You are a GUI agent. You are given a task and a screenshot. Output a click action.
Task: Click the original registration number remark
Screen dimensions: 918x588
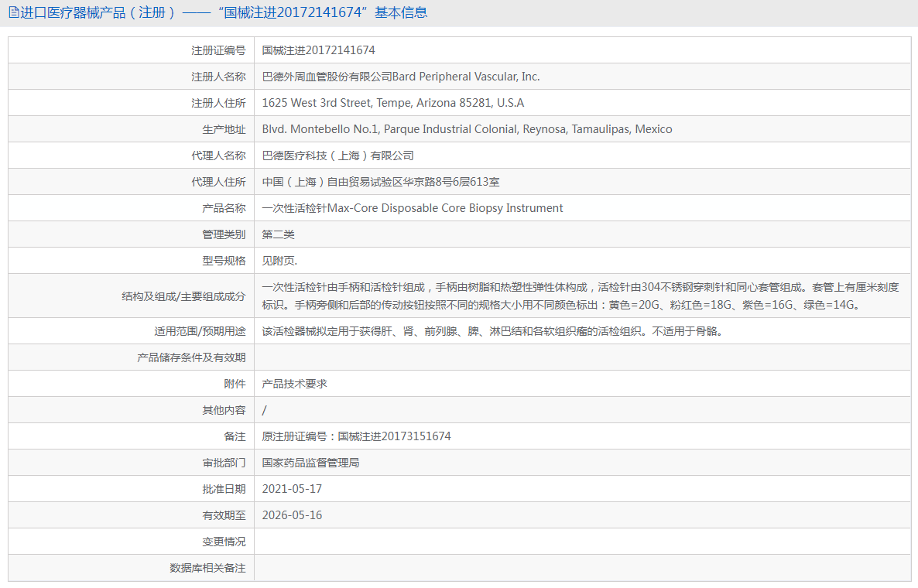pyautogui.click(x=356, y=436)
